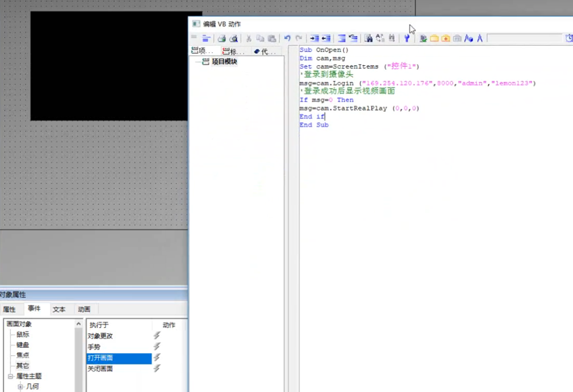
Task: Open the 动画 tab
Action: click(84, 309)
